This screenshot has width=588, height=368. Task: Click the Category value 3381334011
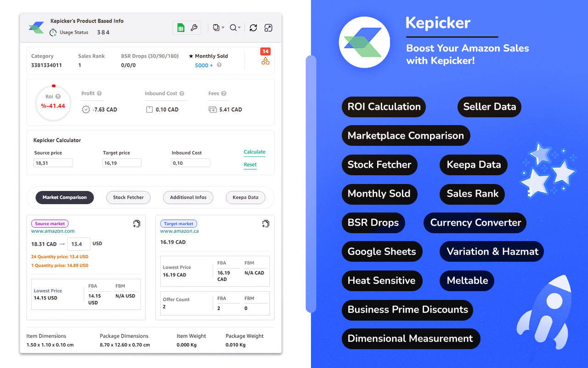46,65
